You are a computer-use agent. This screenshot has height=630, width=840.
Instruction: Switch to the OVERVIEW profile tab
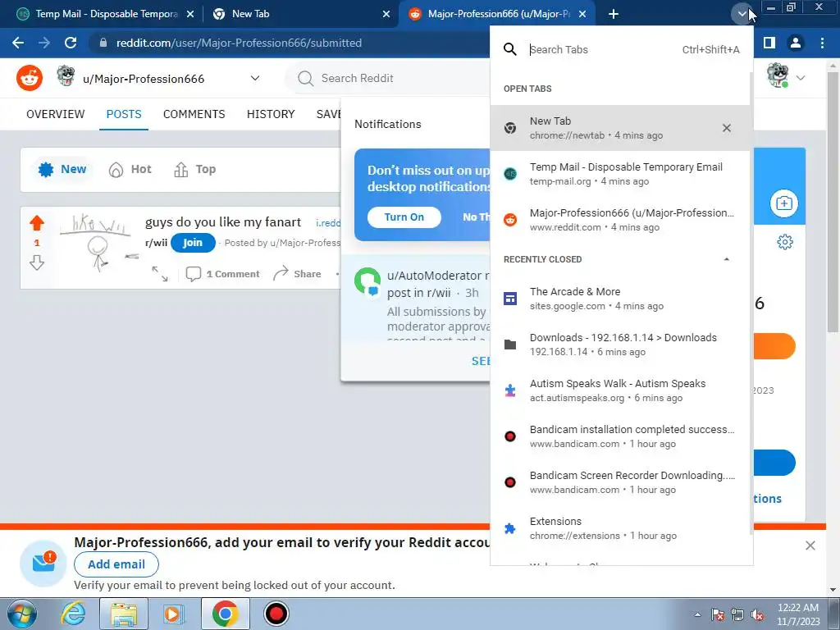(55, 114)
